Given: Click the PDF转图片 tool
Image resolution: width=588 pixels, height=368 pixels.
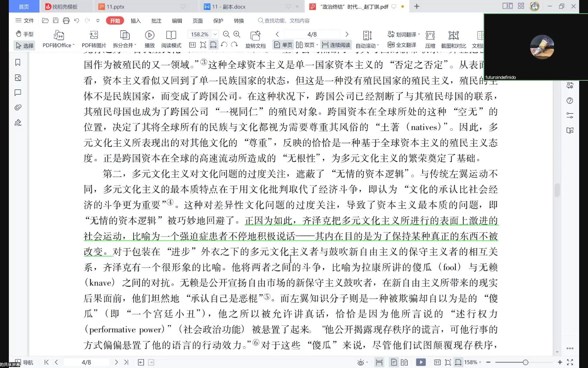Looking at the screenshot, I should click(x=94, y=39).
